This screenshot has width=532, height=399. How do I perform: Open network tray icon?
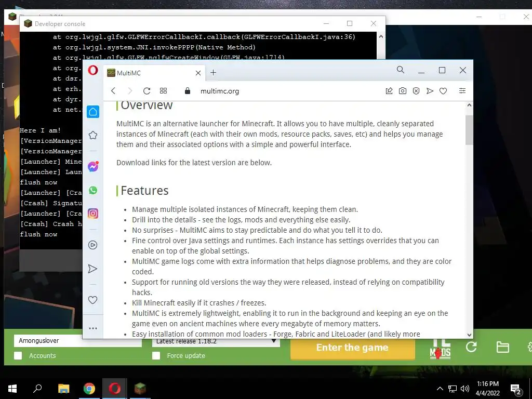453,389
